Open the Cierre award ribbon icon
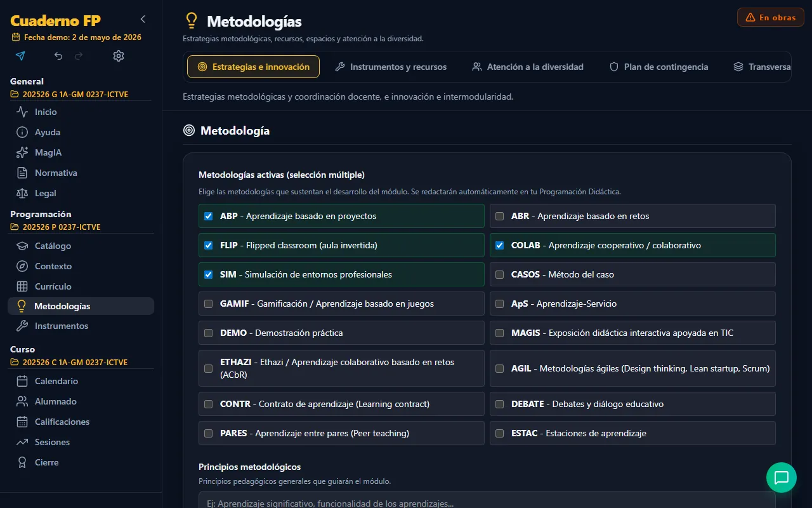The height and width of the screenshot is (508, 812). coord(22,462)
